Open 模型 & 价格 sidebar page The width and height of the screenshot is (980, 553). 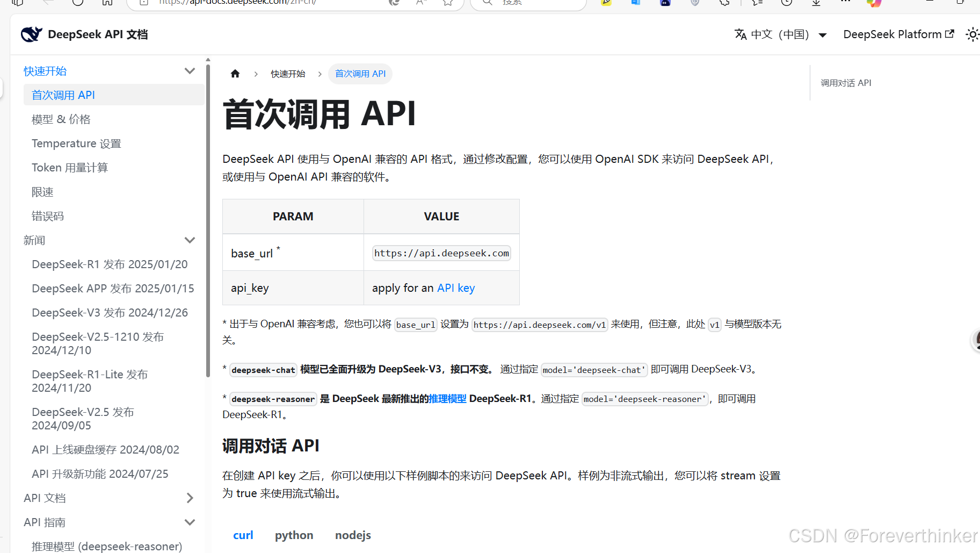point(61,119)
